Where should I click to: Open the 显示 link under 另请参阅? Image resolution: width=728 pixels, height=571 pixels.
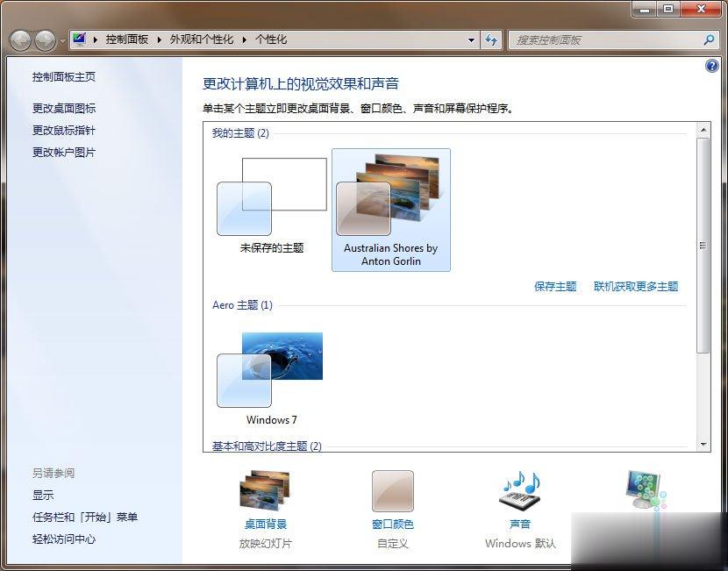43,496
